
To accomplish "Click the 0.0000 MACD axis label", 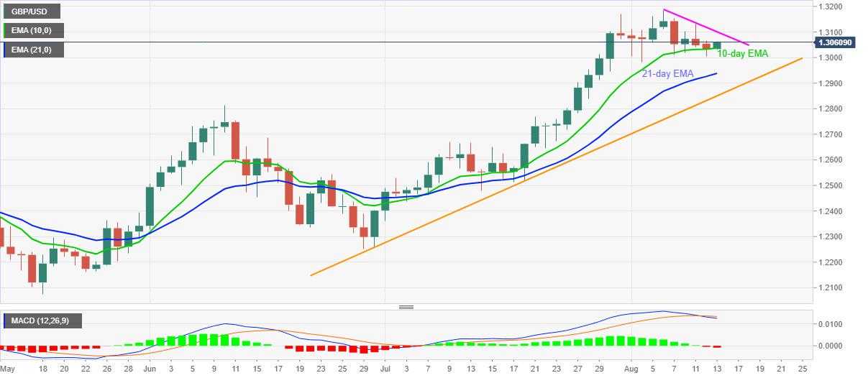I will point(831,346).
